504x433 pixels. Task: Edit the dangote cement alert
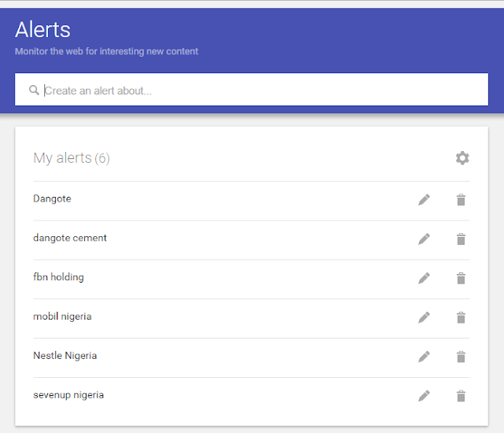pyautogui.click(x=424, y=239)
